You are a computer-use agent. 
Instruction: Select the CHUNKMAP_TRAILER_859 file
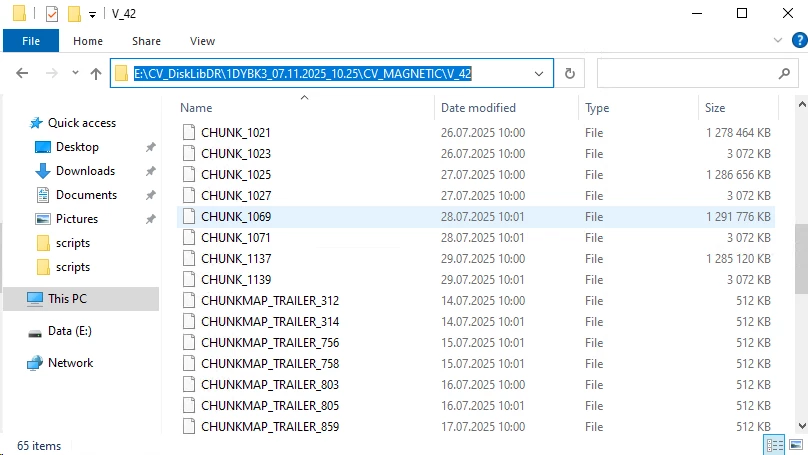click(475, 427)
